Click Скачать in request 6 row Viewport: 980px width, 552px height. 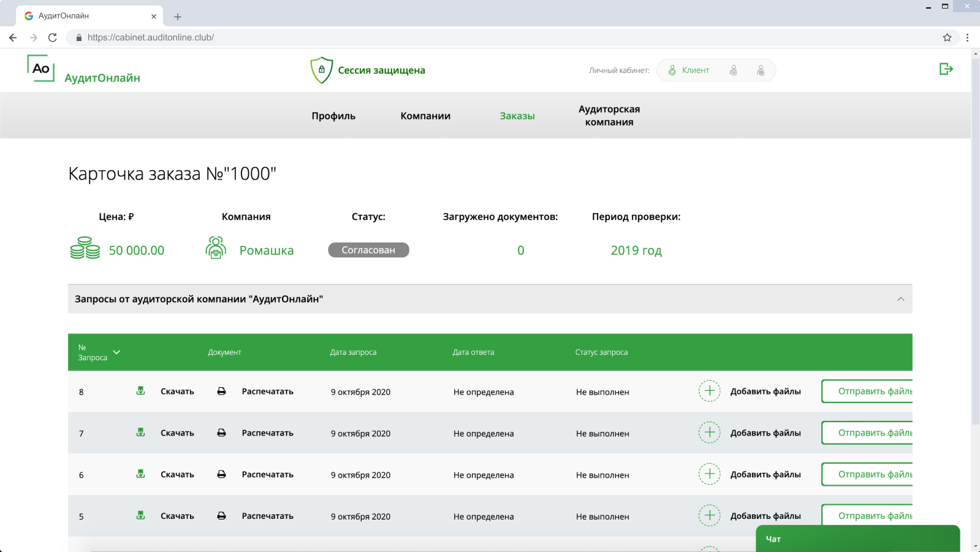(x=177, y=475)
